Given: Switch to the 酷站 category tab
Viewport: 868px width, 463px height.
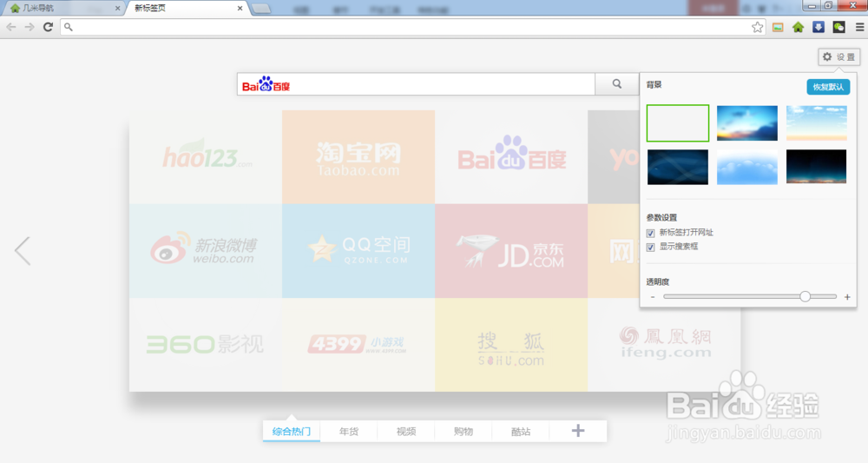Looking at the screenshot, I should [521, 432].
